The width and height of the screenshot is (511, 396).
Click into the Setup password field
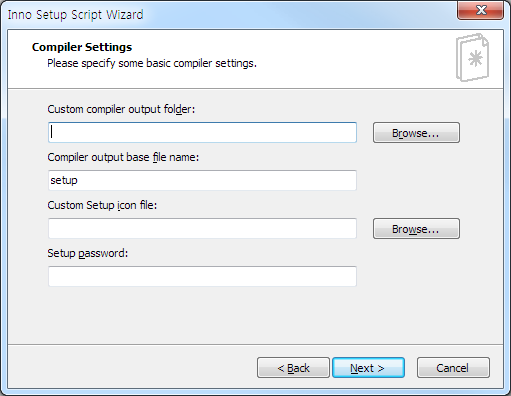(x=202, y=276)
